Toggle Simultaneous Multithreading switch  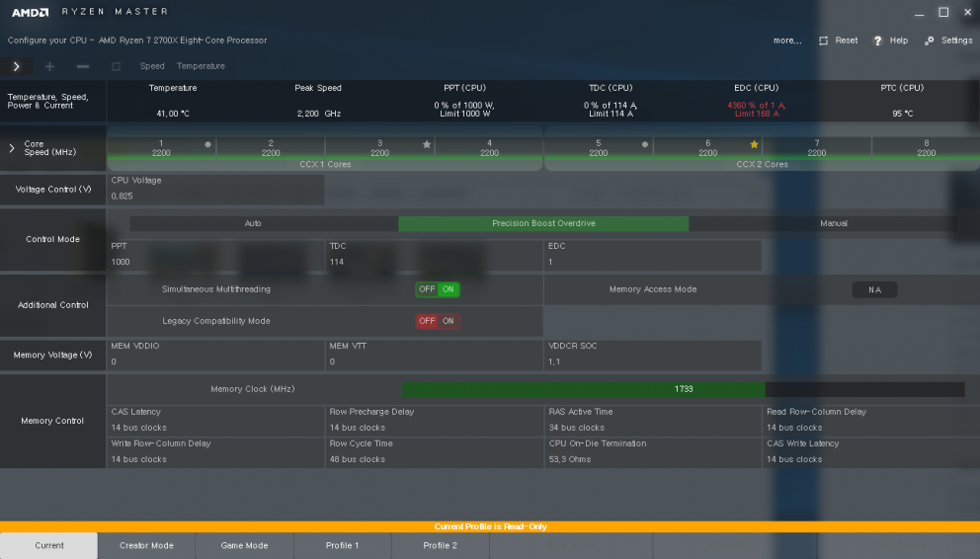click(x=438, y=289)
